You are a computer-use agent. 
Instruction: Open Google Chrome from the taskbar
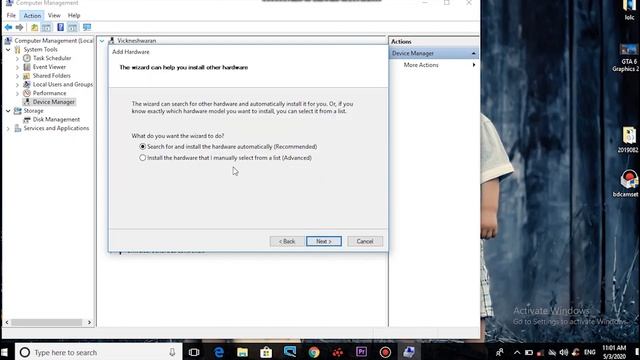(314, 352)
